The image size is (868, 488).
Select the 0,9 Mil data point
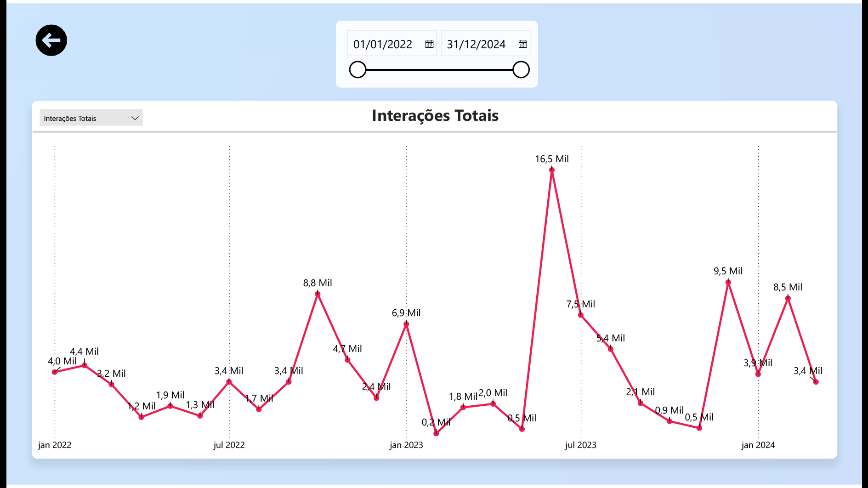click(669, 421)
